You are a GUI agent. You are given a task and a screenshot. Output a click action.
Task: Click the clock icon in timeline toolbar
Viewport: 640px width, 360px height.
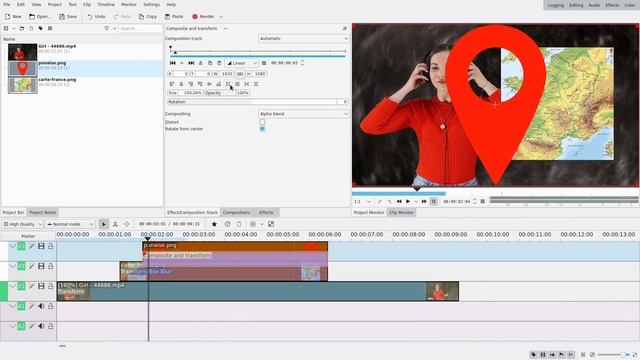tap(228, 224)
